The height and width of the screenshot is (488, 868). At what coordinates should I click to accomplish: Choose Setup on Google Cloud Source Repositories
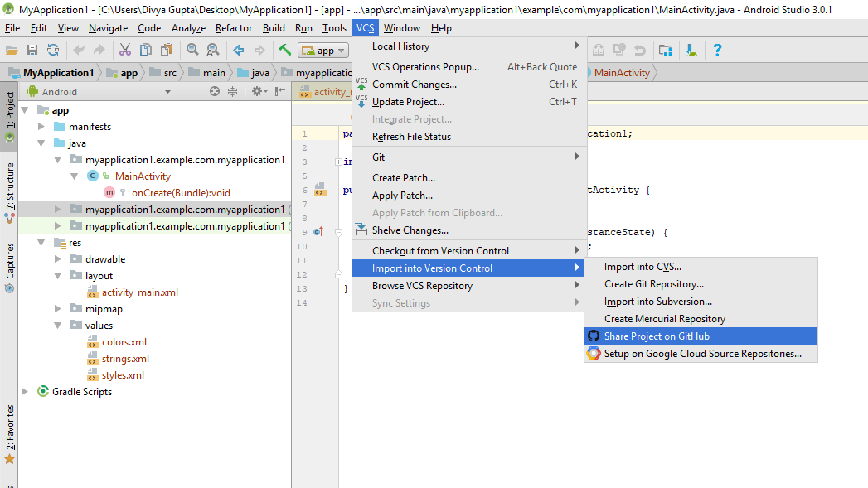click(x=701, y=354)
